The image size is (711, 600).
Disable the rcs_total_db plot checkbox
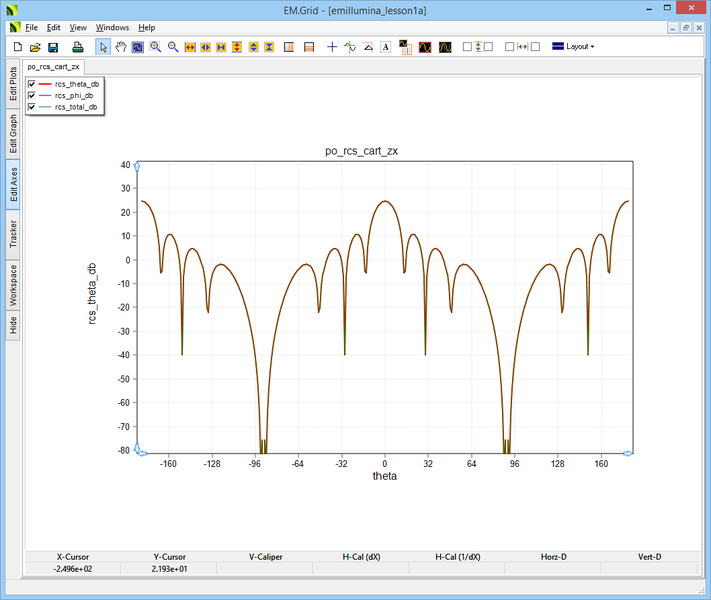pyautogui.click(x=32, y=106)
